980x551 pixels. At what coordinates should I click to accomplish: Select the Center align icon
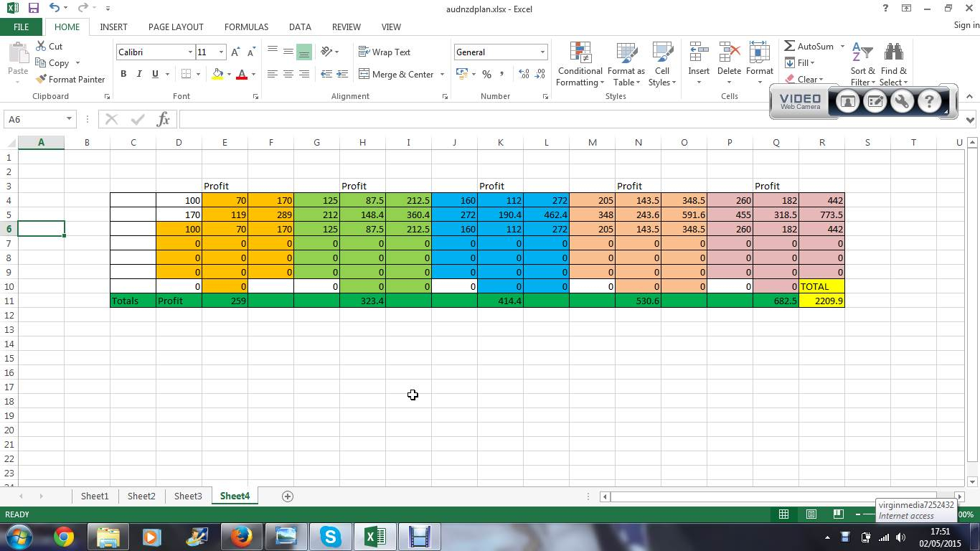[288, 74]
